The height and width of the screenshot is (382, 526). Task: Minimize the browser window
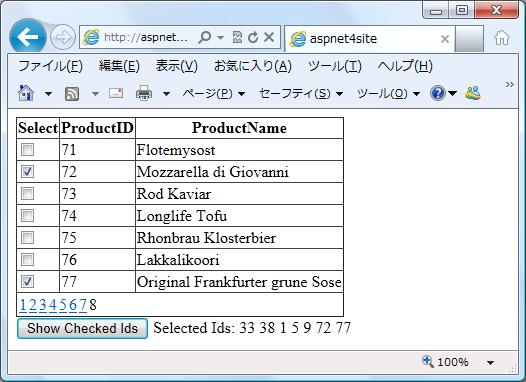click(x=436, y=10)
